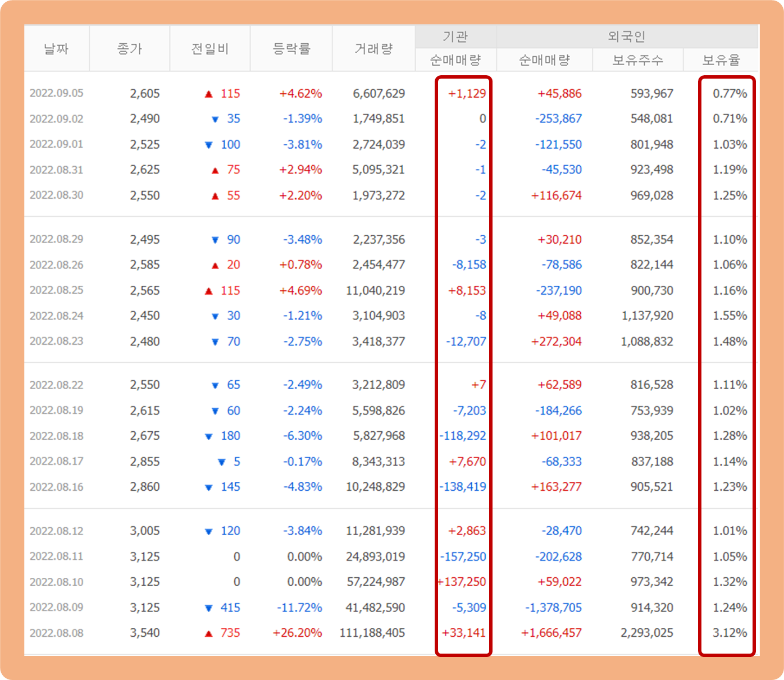Click the change rate +26.20%
This screenshot has width=784, height=680.
pyautogui.click(x=298, y=633)
